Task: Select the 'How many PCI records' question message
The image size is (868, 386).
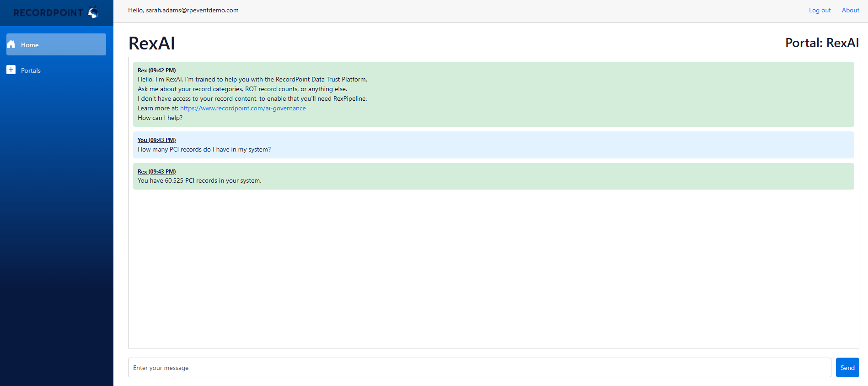Action: click(x=204, y=149)
